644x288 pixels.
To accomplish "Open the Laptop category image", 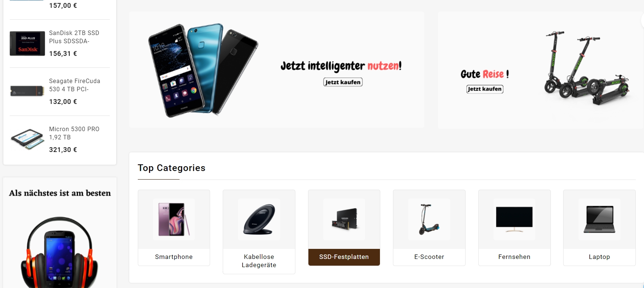I will 599,219.
